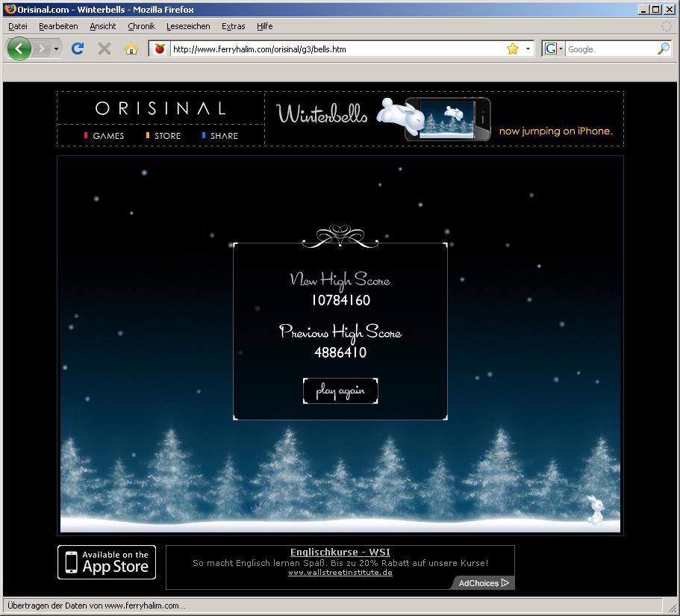680x616 pixels.
Task: Click the Home icon in the toolbar
Action: [131, 49]
